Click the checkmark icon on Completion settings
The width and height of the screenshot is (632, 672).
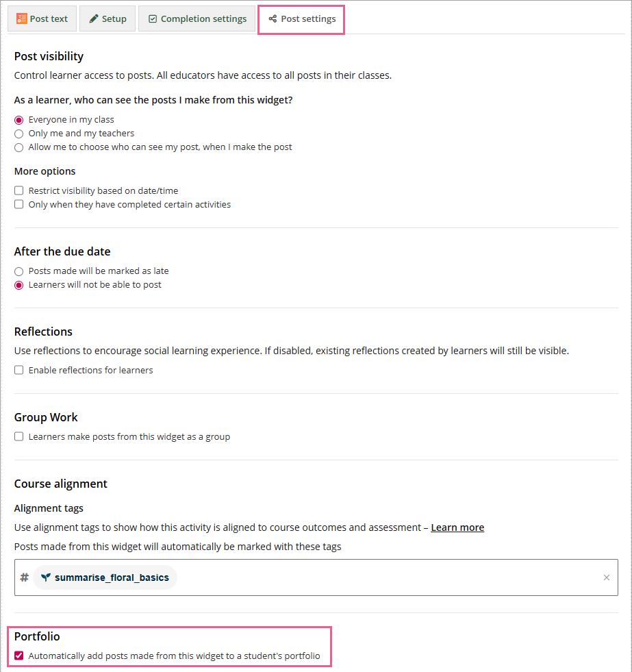tap(153, 18)
